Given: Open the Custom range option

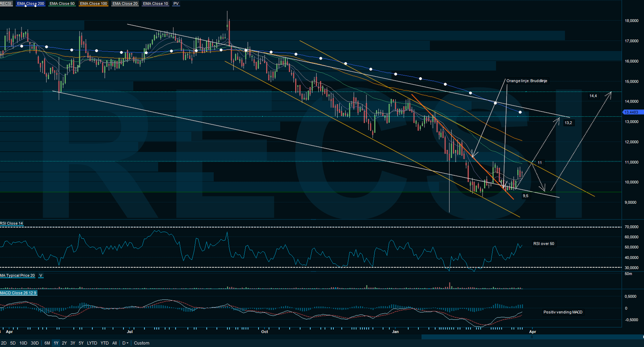Looking at the screenshot, I should [142, 343].
